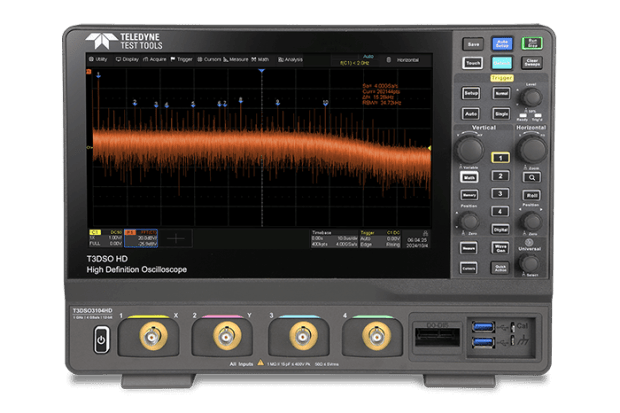Hit the Memory button
This screenshot has width=620, height=413.
click(469, 195)
